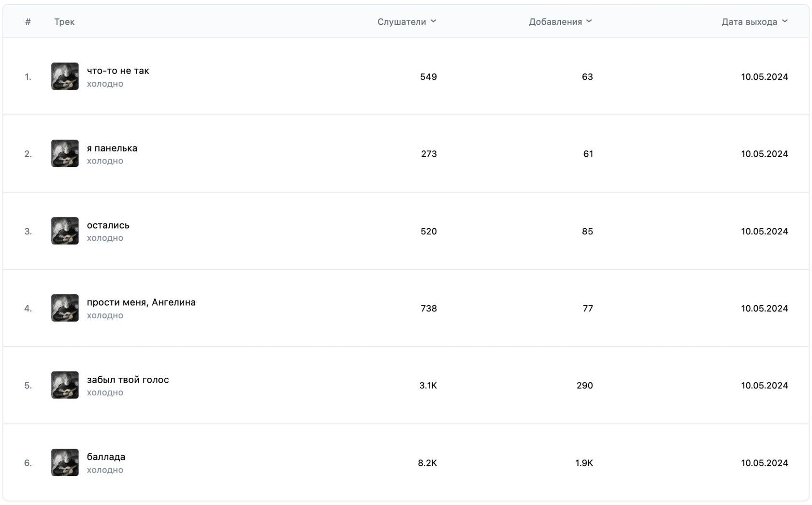Screen dimensions: 812x505
Task: Click release date of 'что-то не так'
Action: click(x=764, y=77)
